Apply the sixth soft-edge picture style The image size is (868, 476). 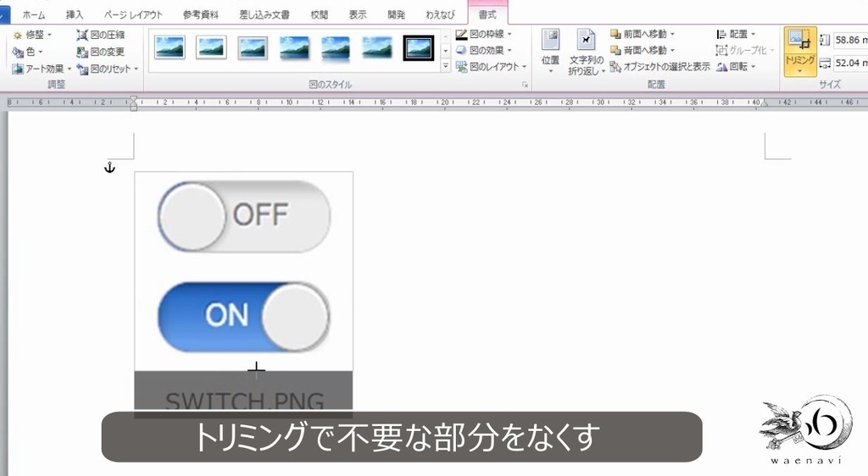tap(377, 47)
